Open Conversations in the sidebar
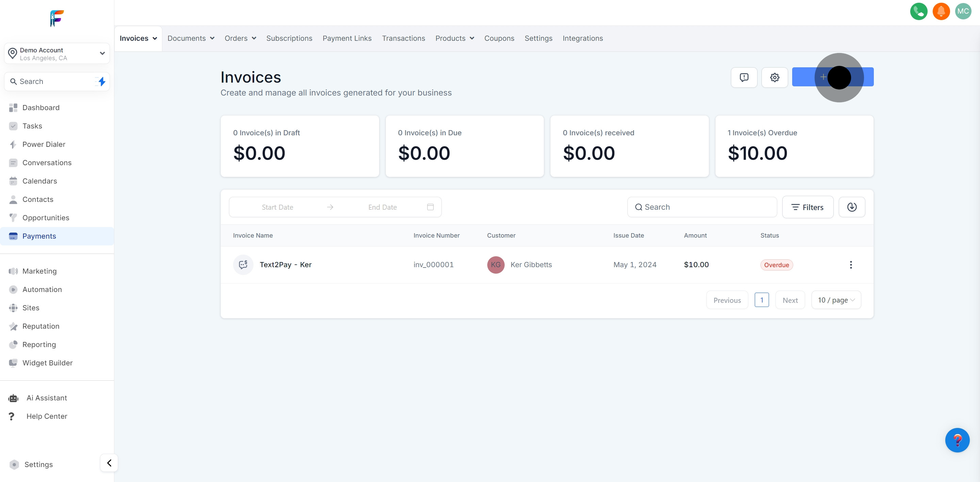980x482 pixels. pyautogui.click(x=47, y=163)
